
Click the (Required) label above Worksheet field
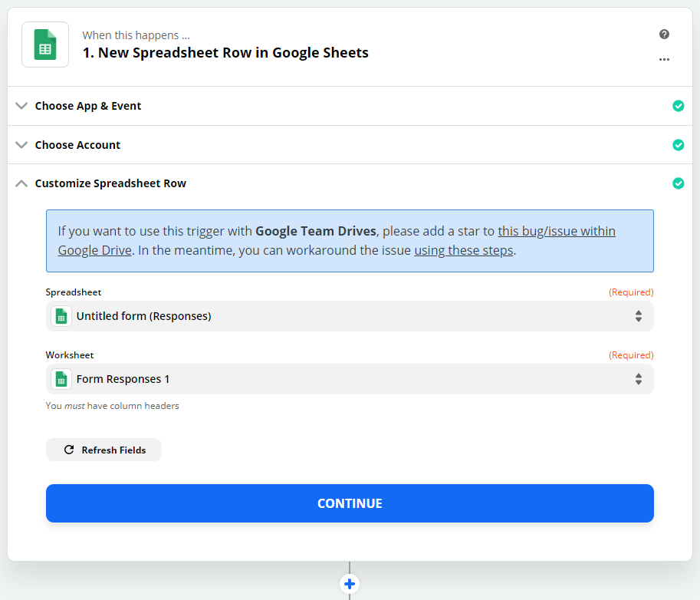631,355
